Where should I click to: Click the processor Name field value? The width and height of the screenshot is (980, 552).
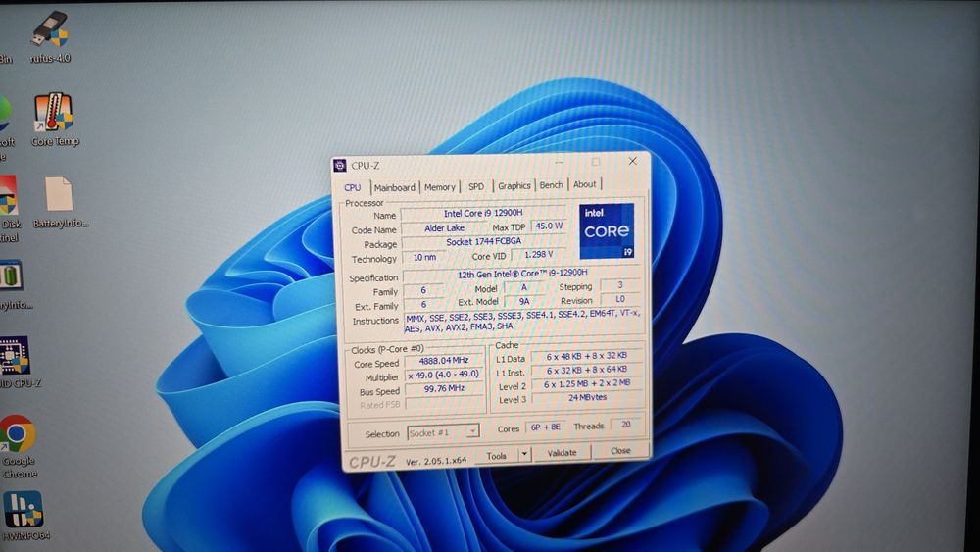(482, 213)
